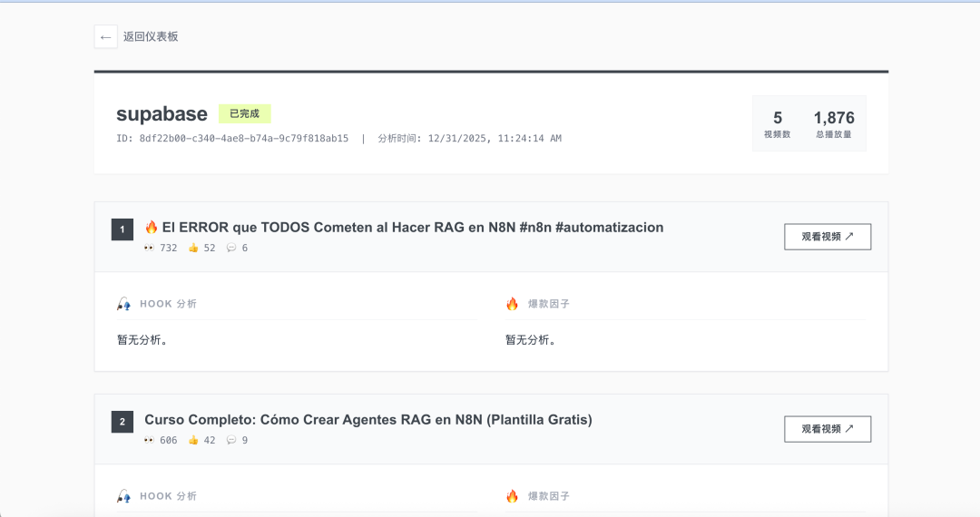Screen dimensions: 980x517
Task: Open the Curso Completo Agentes RAG video title
Action: pyautogui.click(x=368, y=420)
